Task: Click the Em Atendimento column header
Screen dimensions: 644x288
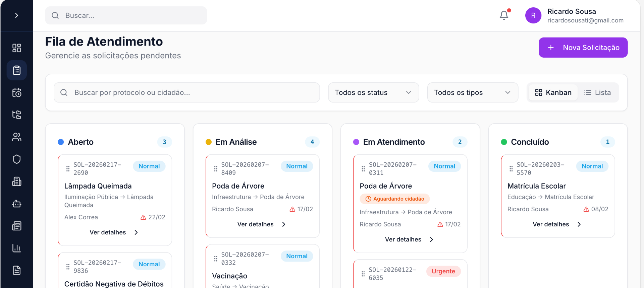Action: click(x=394, y=142)
